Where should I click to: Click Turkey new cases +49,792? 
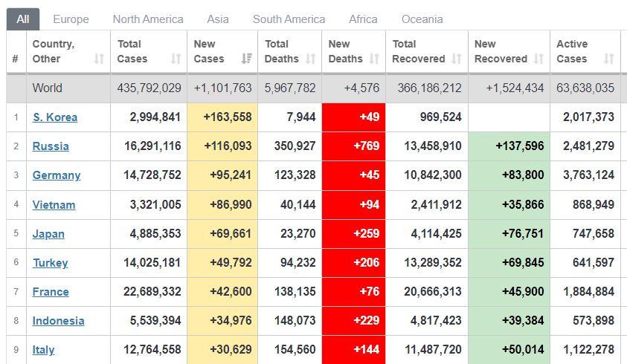tap(231, 262)
